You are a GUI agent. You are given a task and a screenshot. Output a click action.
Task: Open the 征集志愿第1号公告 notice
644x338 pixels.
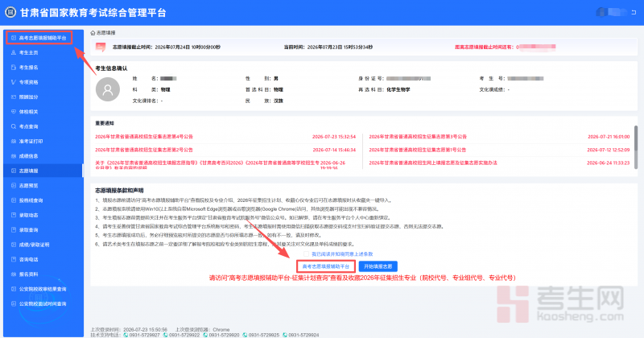(417, 150)
